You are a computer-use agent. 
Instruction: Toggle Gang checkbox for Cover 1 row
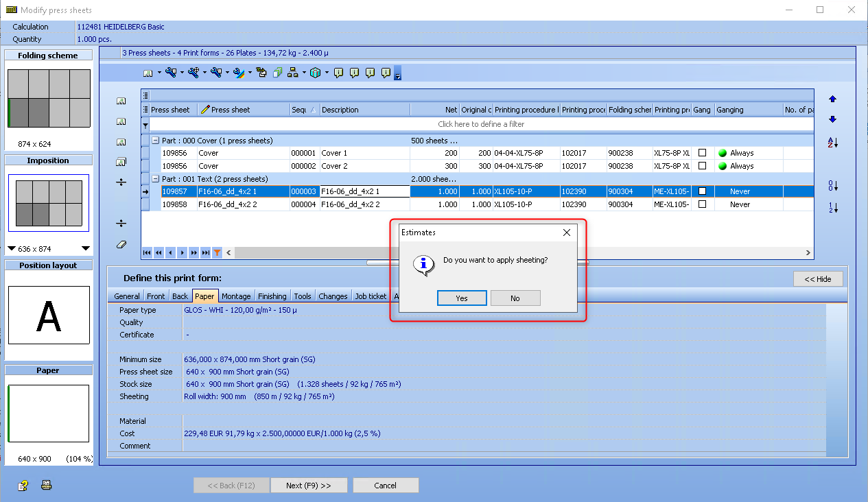pos(702,153)
